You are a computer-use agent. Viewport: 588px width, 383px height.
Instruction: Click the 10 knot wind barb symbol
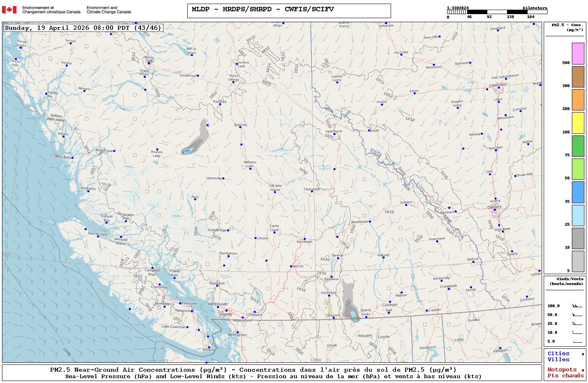coord(577,333)
